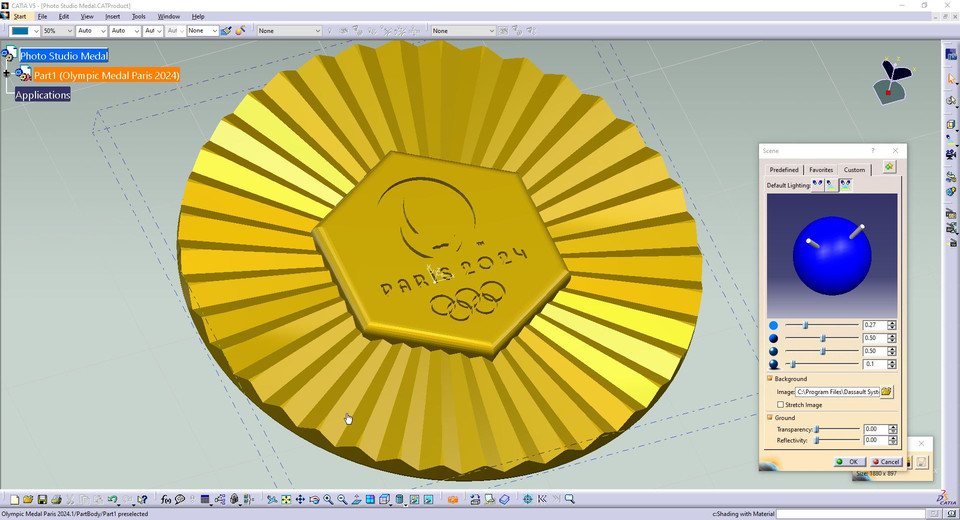Click the Print icon in bottom toolbar

pos(56,500)
